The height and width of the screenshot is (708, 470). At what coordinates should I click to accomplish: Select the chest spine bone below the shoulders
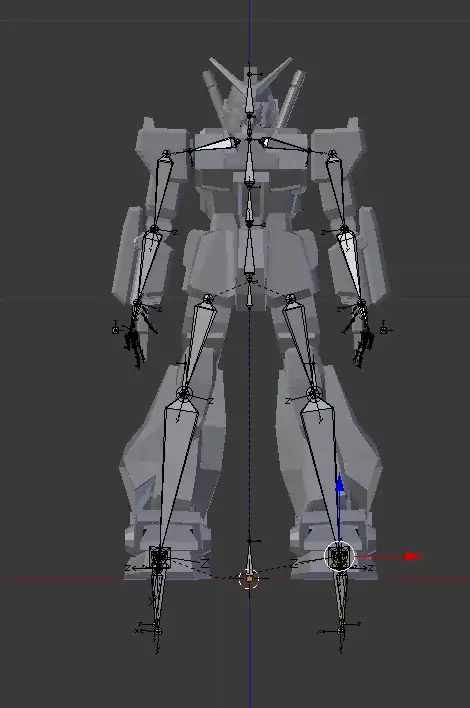[249, 164]
